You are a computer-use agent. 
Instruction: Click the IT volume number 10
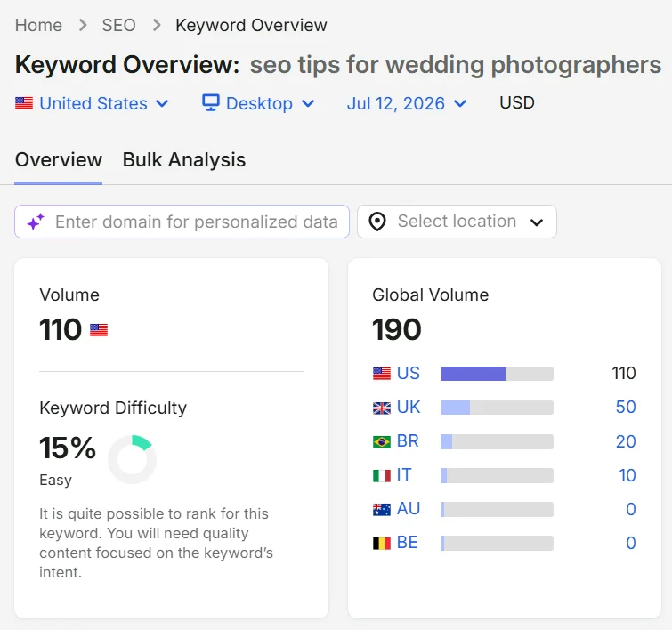point(627,475)
